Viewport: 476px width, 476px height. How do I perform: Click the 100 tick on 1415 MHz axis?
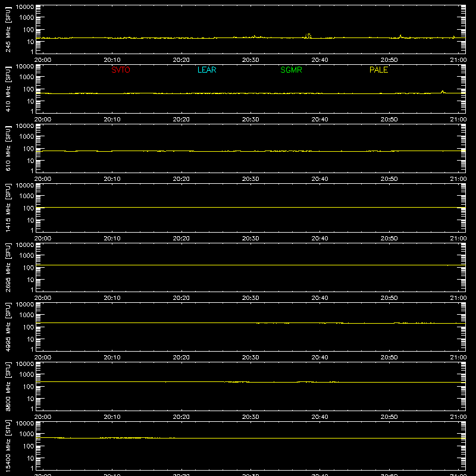(28, 208)
